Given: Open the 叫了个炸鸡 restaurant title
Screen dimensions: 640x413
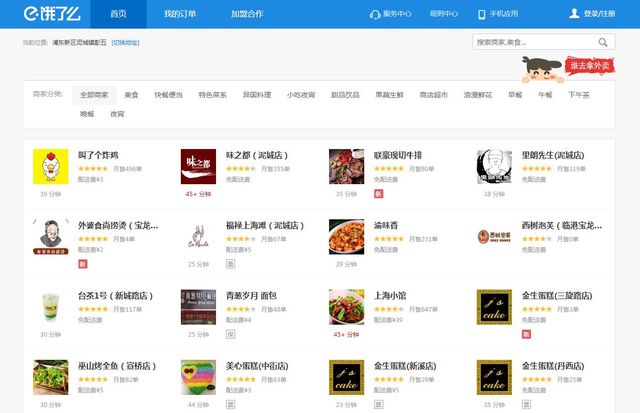Looking at the screenshot, I should click(98, 155).
